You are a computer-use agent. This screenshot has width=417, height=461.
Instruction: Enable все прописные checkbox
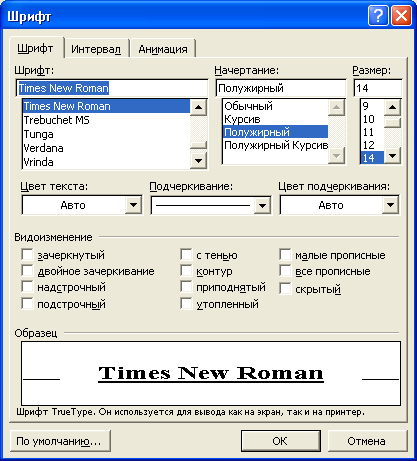pyautogui.click(x=285, y=270)
